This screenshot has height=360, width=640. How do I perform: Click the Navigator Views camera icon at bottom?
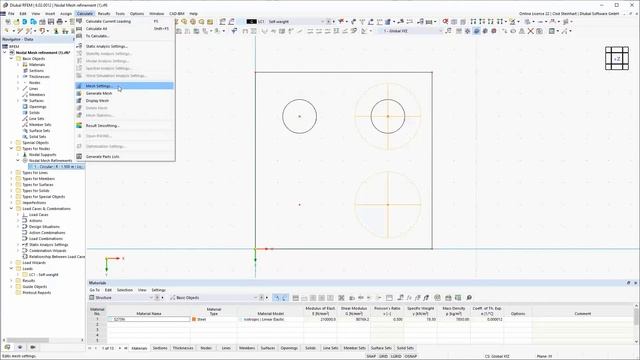point(33,347)
